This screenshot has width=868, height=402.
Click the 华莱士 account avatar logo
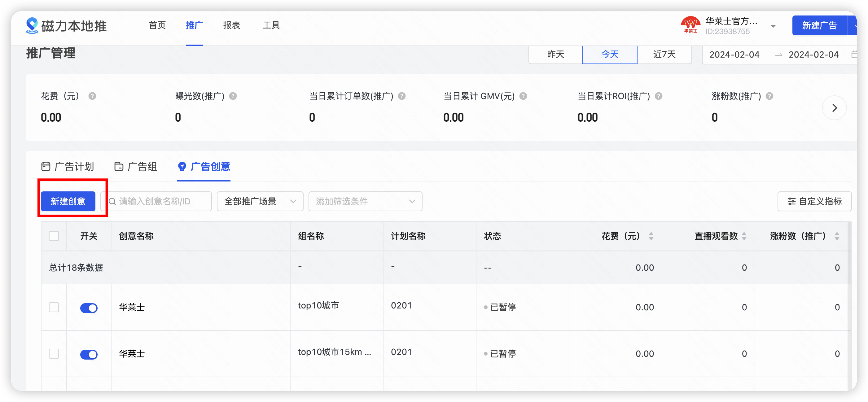point(690,25)
